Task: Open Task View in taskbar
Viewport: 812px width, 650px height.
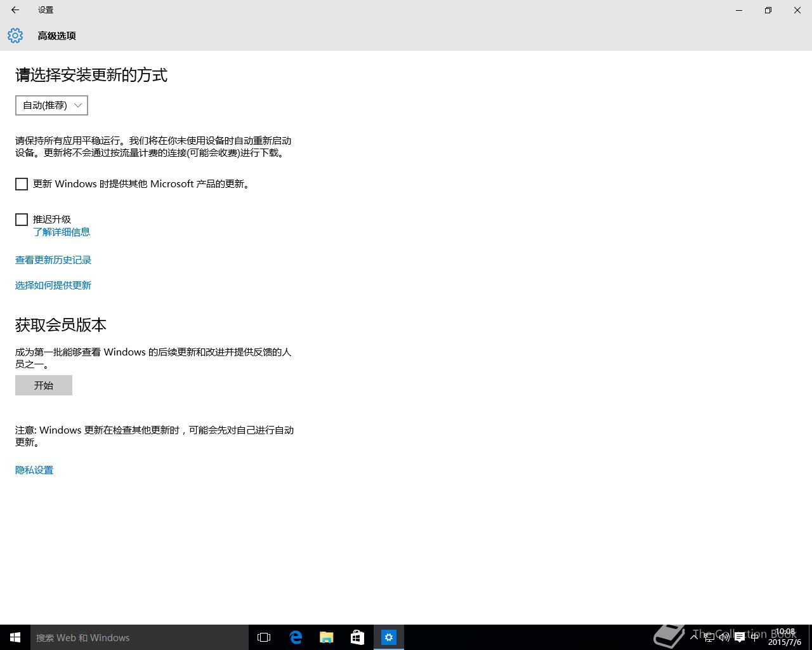Action: (x=264, y=637)
